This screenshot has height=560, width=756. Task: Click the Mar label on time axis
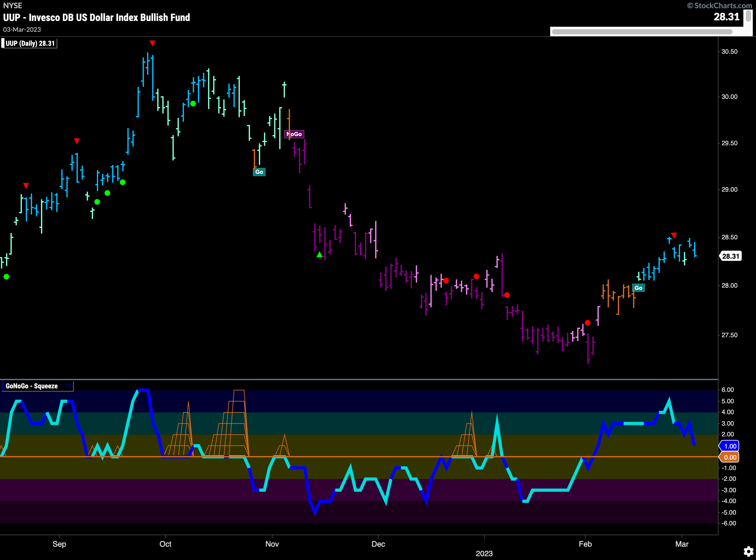point(682,544)
